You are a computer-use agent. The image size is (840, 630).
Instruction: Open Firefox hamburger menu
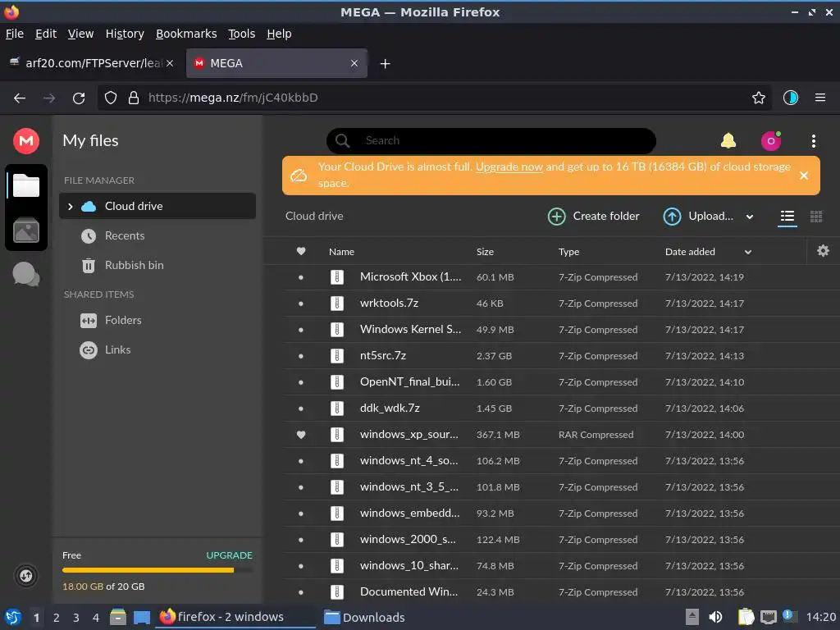click(x=819, y=98)
